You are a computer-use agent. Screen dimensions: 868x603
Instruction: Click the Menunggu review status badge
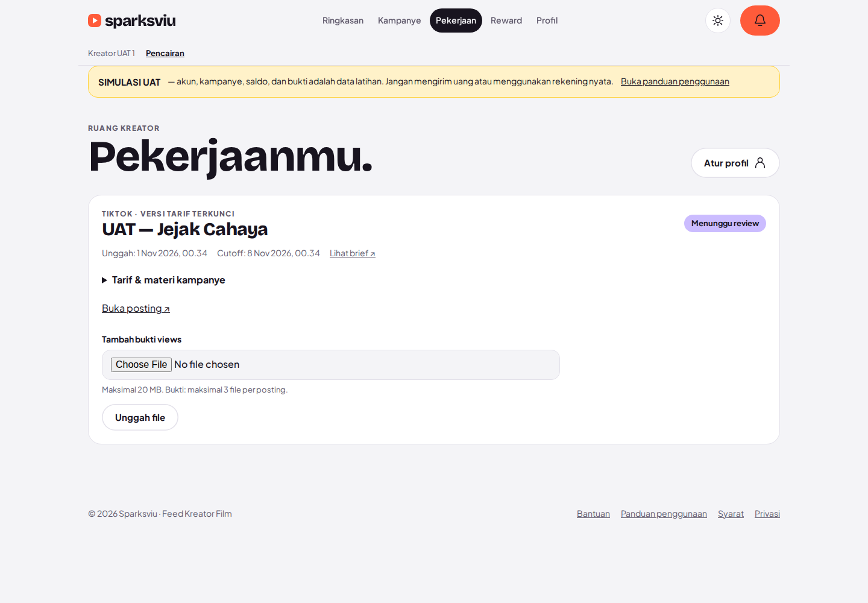pos(725,223)
